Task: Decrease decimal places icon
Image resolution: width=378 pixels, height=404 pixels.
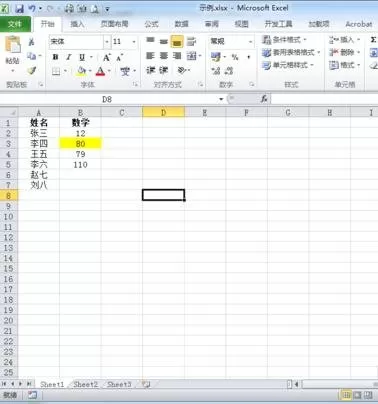Action: point(229,71)
